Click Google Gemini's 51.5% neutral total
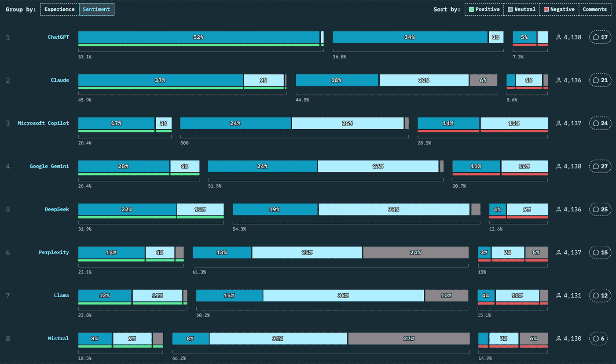This screenshot has width=616, height=364. pyautogui.click(x=215, y=186)
